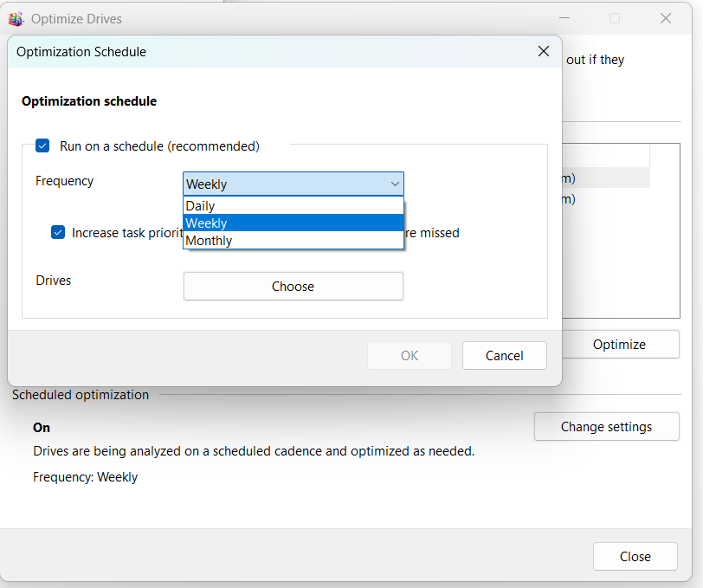Click the Optimize Drives app icon

16,18
